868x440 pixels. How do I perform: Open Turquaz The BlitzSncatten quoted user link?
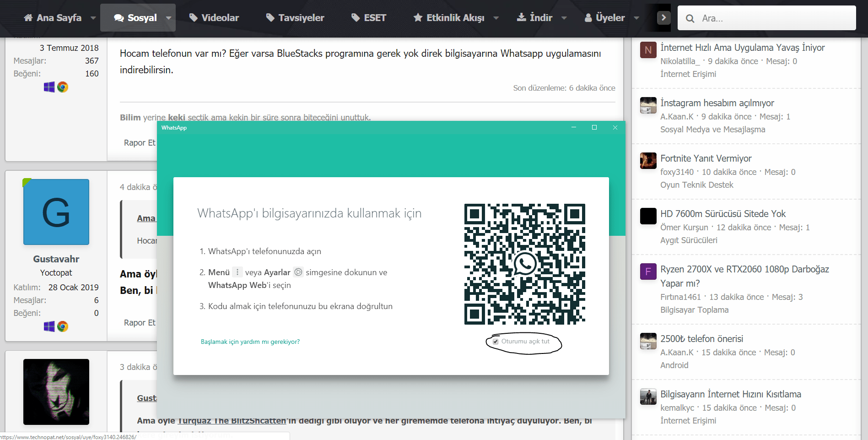tap(232, 421)
